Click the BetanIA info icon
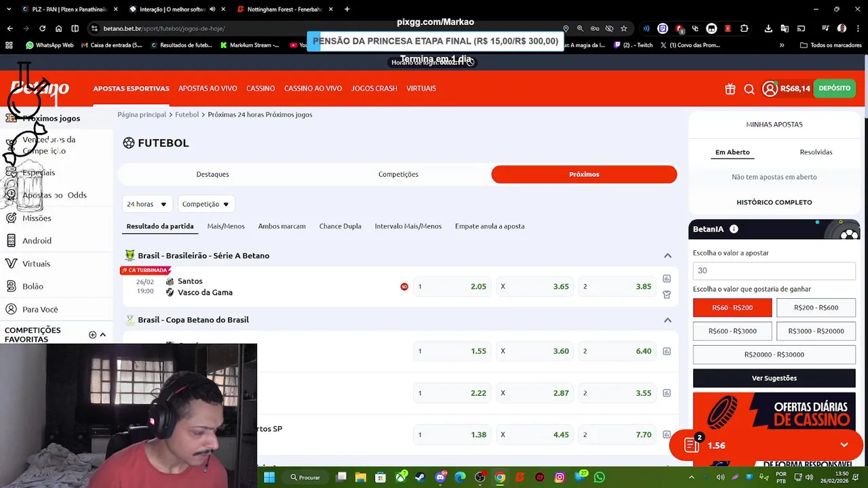 [x=734, y=229]
